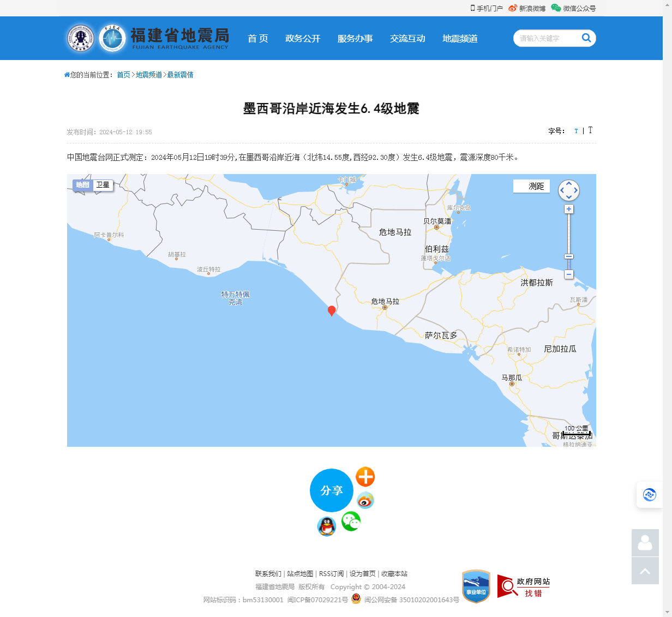Open the floating user profile icon

[645, 543]
